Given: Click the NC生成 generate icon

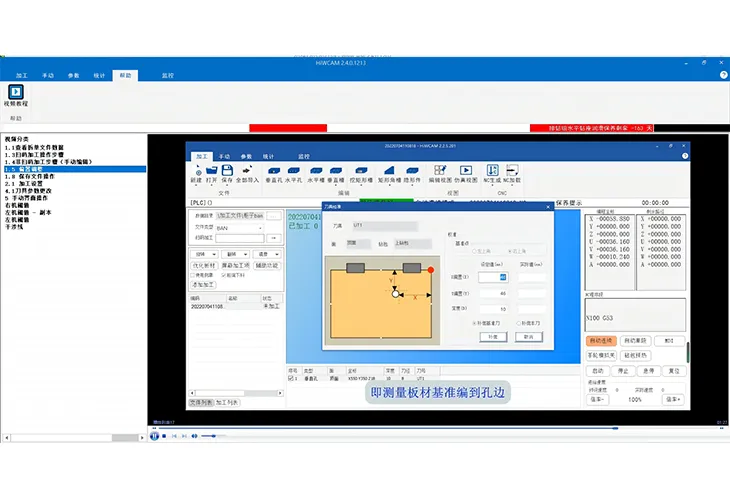Looking at the screenshot, I should coord(492,173).
